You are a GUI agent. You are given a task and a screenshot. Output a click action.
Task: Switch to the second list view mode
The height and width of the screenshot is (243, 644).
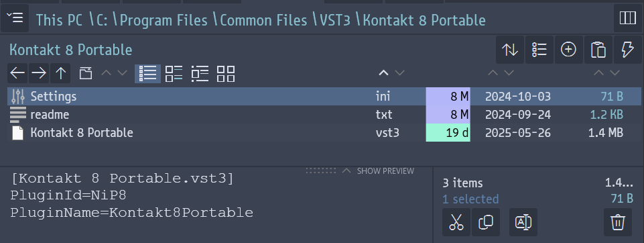click(x=174, y=74)
